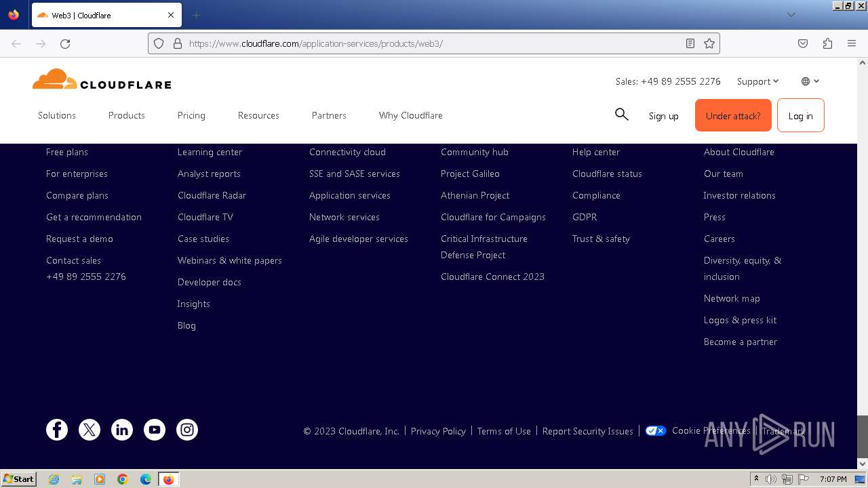Click the Sign up link
This screenshot has width=868, height=488.
coord(663,116)
